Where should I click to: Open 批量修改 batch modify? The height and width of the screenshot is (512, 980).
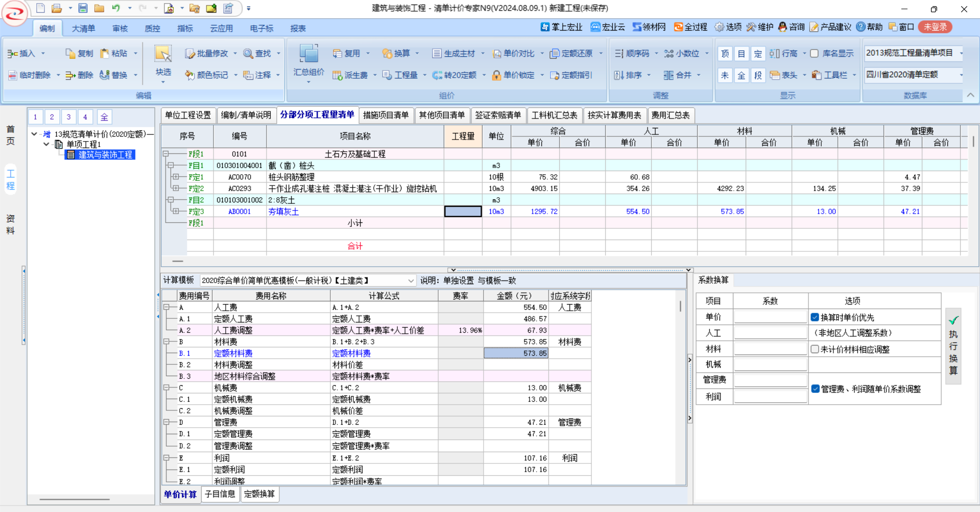coord(207,54)
